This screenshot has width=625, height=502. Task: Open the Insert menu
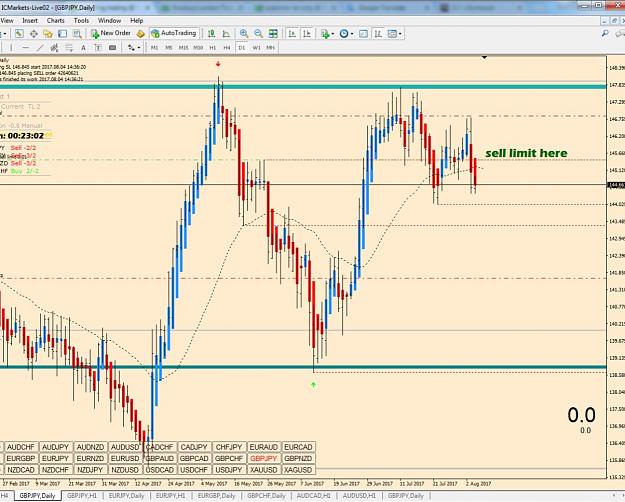[30, 20]
